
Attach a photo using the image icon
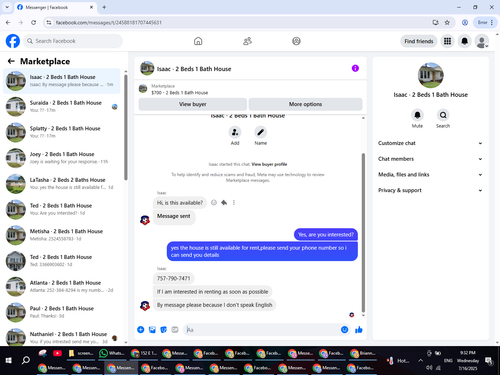152,330
